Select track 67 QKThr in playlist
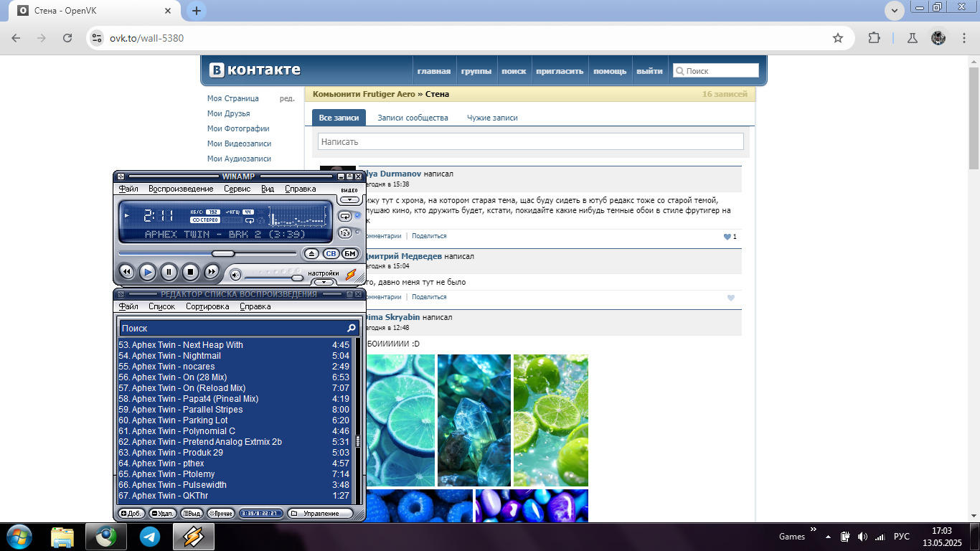Image resolution: width=980 pixels, height=551 pixels. point(234,496)
